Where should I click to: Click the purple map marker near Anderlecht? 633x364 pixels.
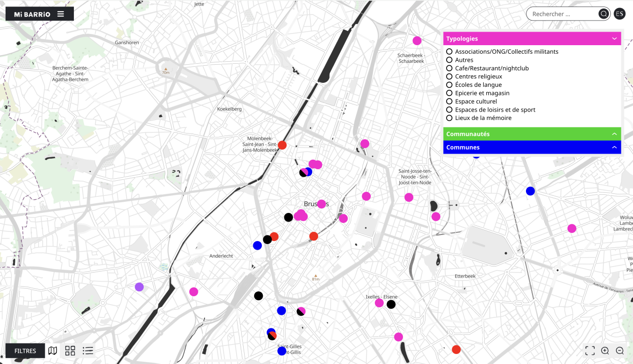point(139,287)
